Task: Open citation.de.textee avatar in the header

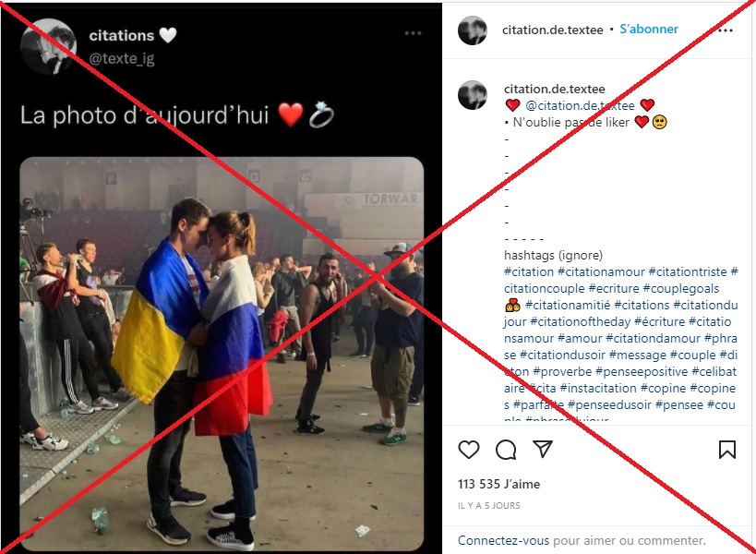Action: pyautogui.click(x=473, y=30)
